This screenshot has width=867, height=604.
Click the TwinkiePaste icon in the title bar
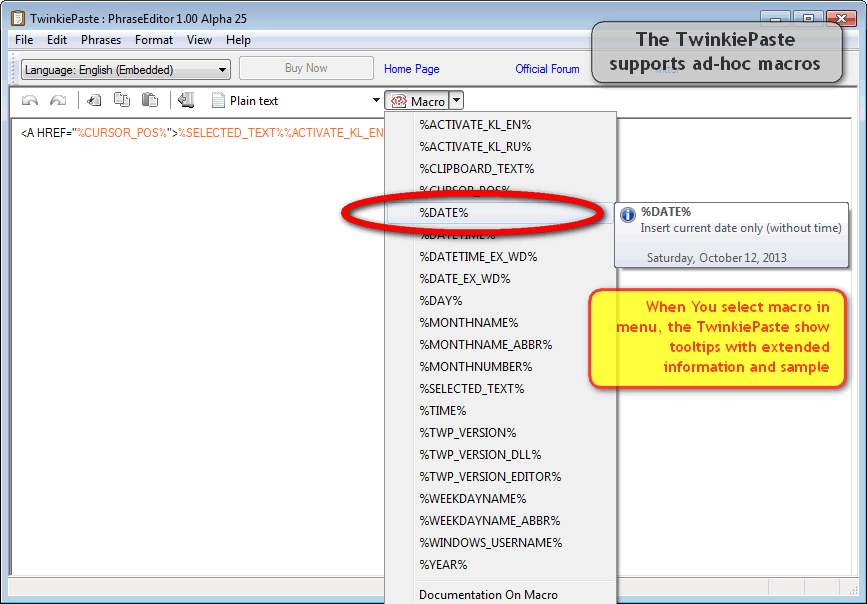point(18,18)
